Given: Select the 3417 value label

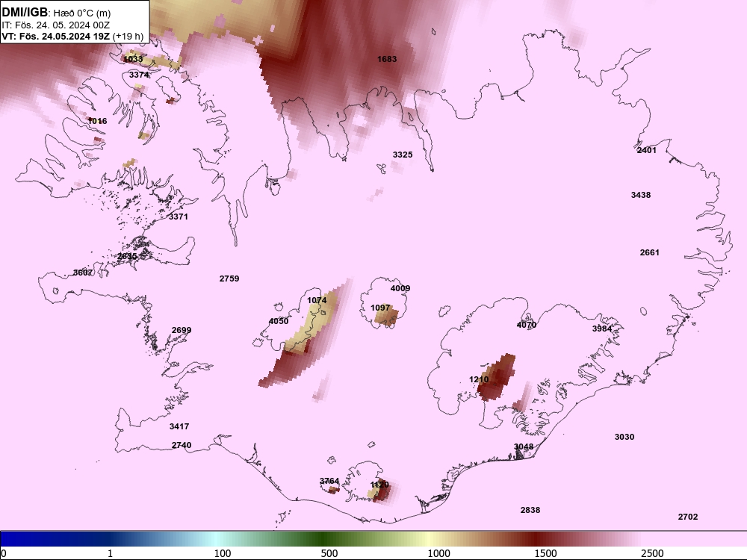Looking at the screenshot, I should (179, 426).
